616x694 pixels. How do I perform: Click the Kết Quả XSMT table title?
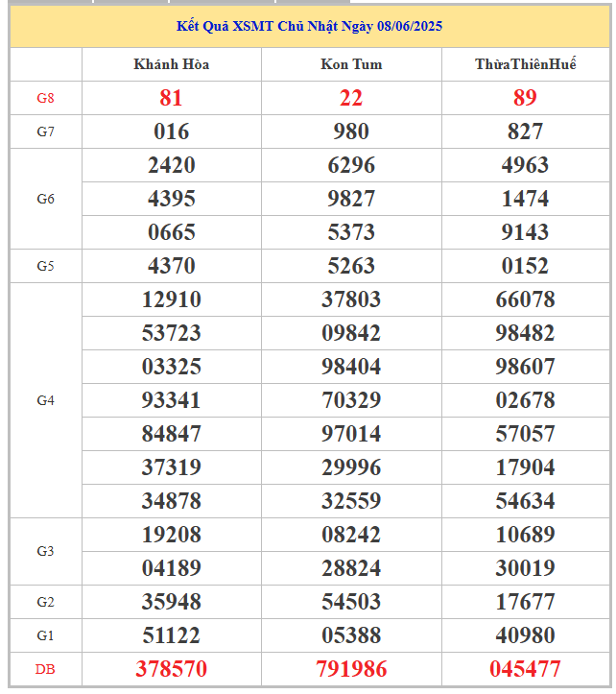[310, 26]
